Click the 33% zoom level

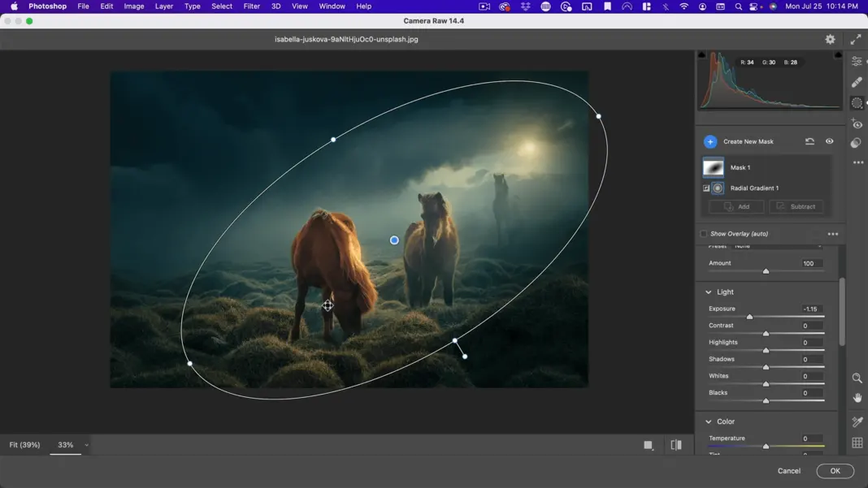click(65, 445)
